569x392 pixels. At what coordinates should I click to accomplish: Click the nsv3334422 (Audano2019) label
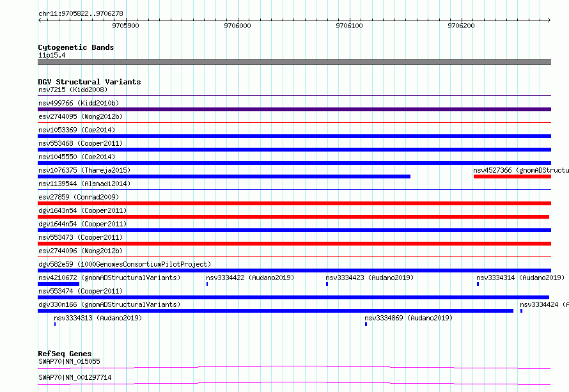pyautogui.click(x=250, y=278)
